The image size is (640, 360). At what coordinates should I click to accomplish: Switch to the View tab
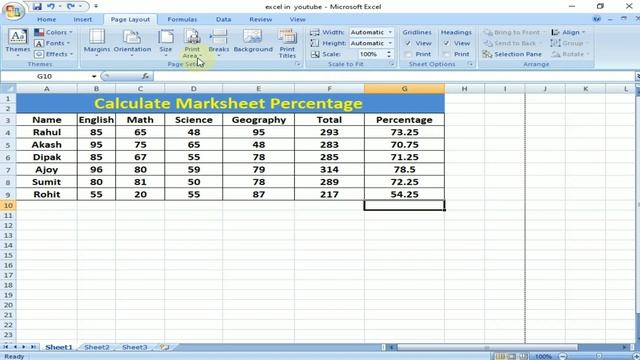(297, 19)
